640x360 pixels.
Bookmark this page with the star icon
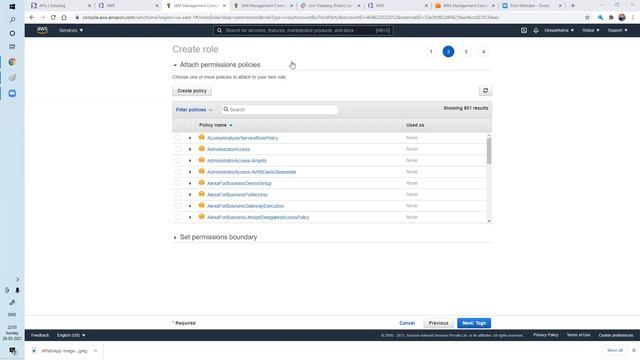coord(587,18)
